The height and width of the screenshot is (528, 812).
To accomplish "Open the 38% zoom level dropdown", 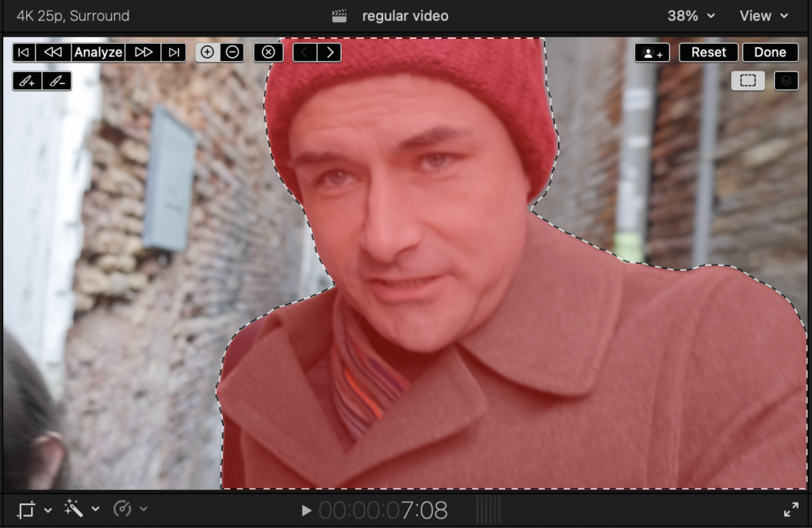I will coord(691,16).
